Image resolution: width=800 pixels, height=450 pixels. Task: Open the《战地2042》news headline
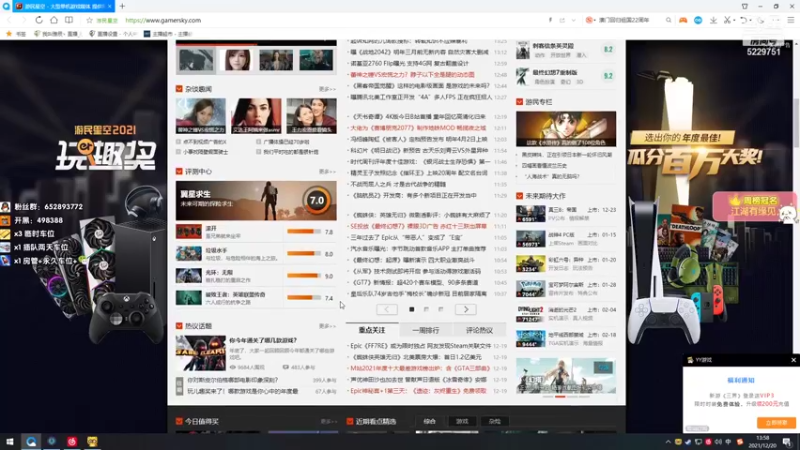pyautogui.click(x=419, y=52)
